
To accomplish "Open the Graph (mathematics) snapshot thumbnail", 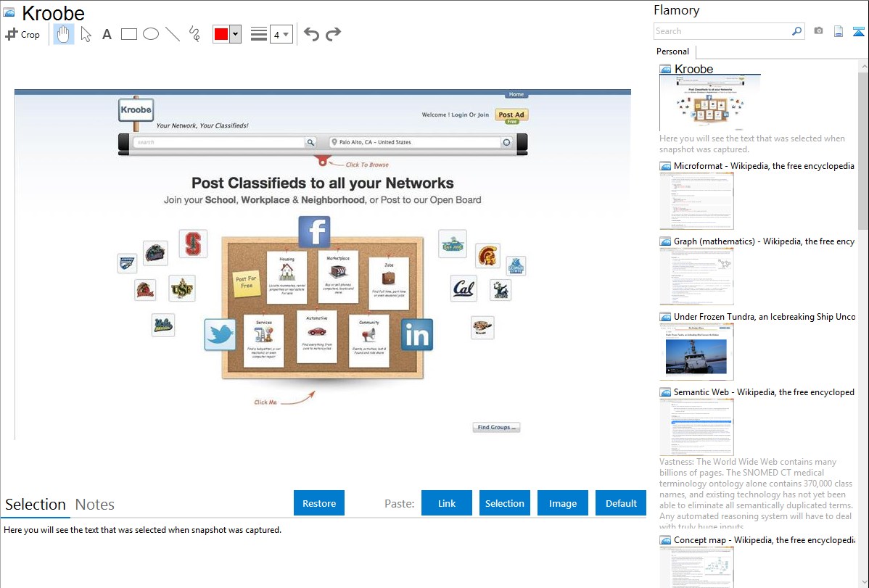I will click(696, 276).
